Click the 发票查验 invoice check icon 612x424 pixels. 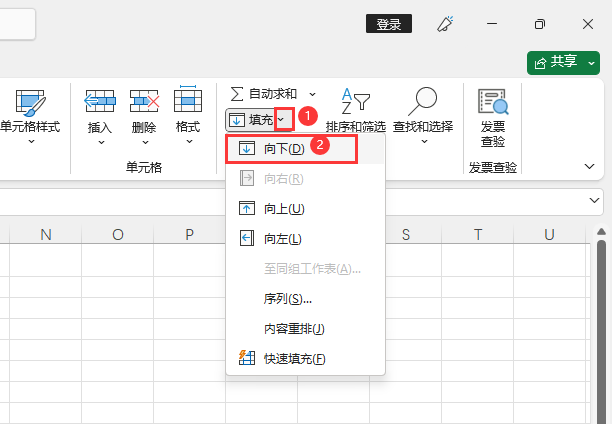pyautogui.click(x=493, y=102)
